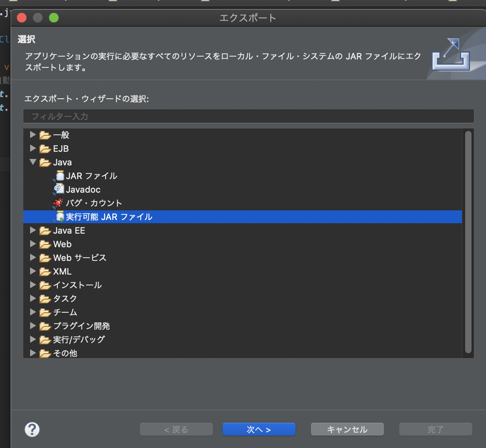Select the バグ・カウント bug icon
This screenshot has height=448, width=486.
58,203
